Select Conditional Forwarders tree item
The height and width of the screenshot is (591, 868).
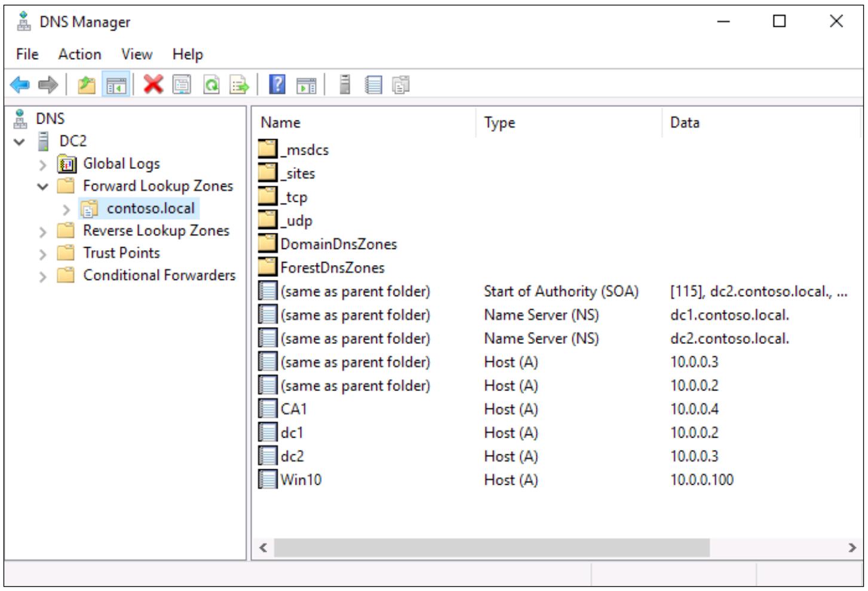159,275
